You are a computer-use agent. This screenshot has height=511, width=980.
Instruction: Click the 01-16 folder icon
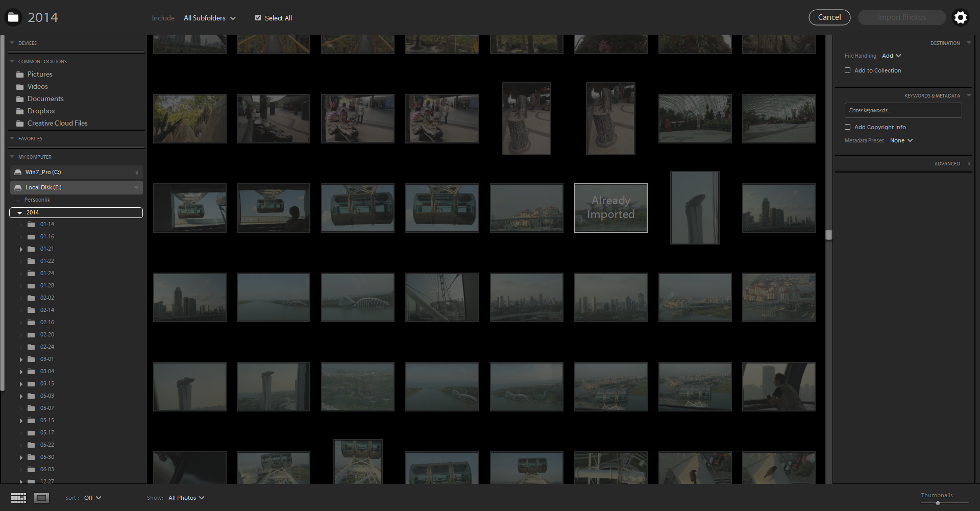click(x=31, y=236)
